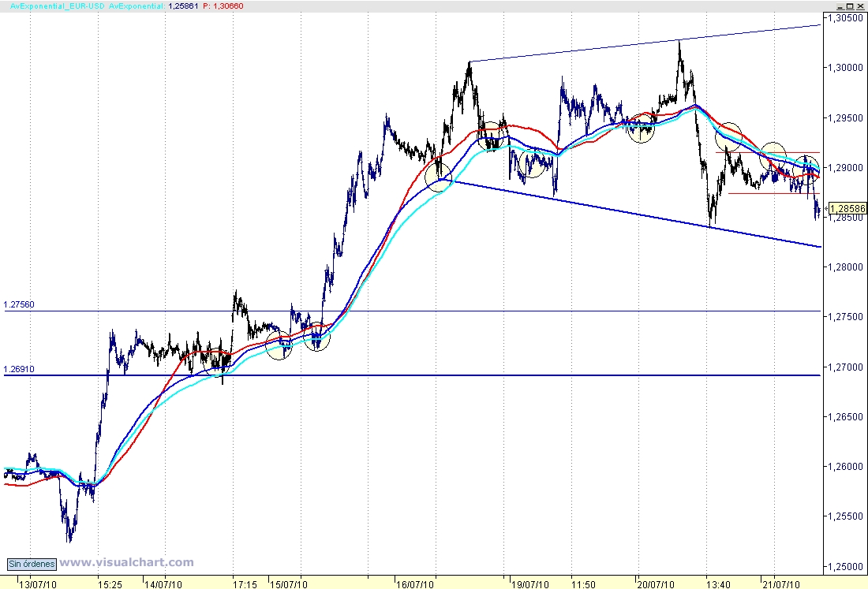This screenshot has height=589, width=868.
Task: Click the indicator value 1,25861
Action: 183,6
